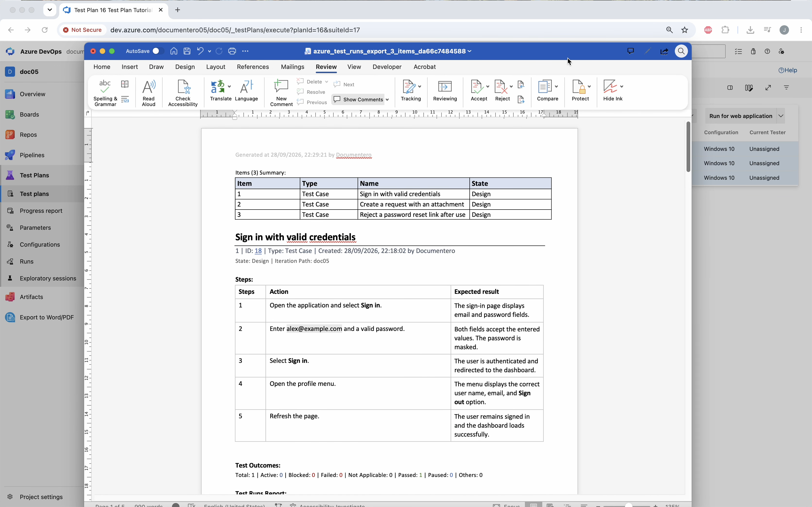Search in document with magnifier icon
812x507 pixels.
(681, 51)
